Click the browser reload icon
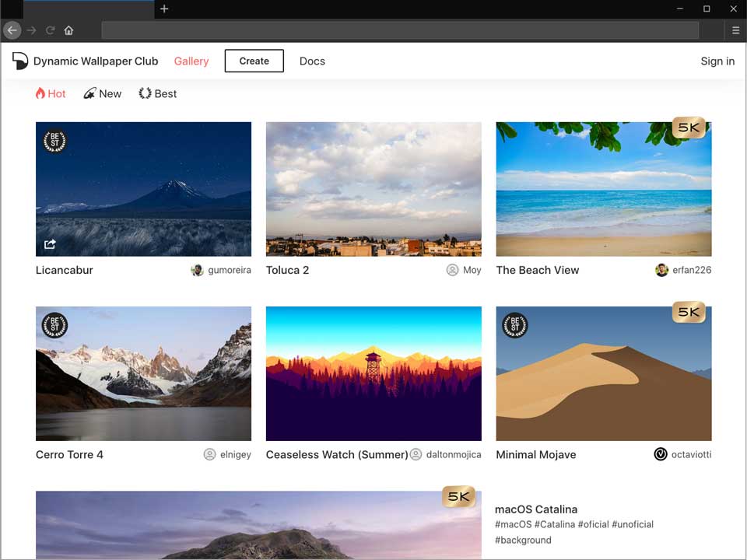Image resolution: width=747 pixels, height=560 pixels. 49,30
